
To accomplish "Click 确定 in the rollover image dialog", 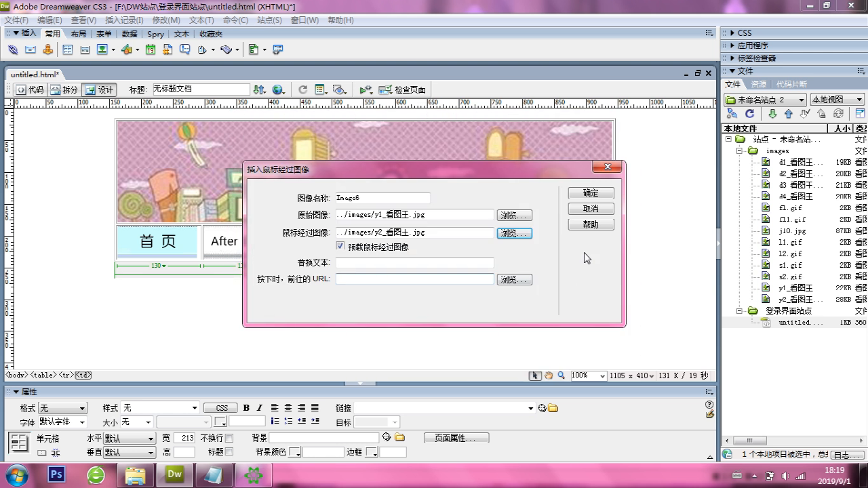I will tap(591, 193).
